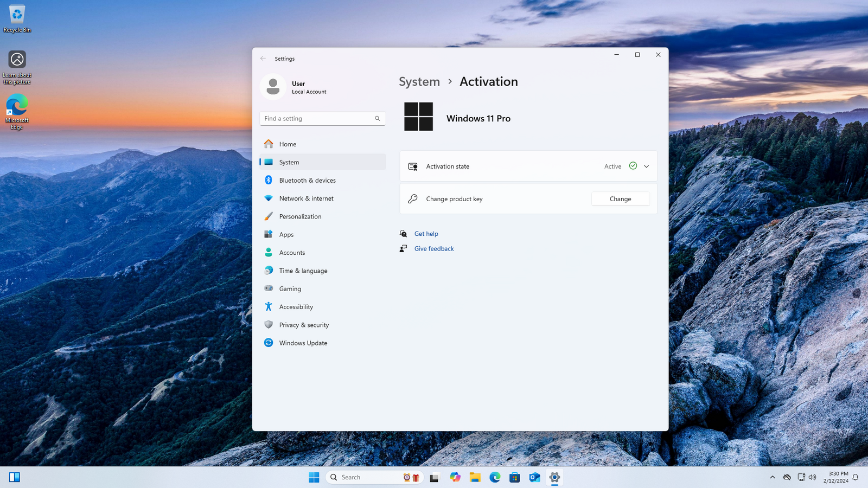Open Microsoft Store from taskbar
Viewport: 868px width, 488px height.
[x=515, y=477]
